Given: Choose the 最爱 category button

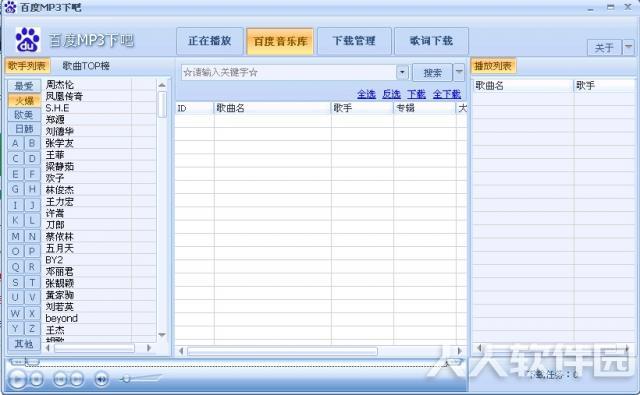Looking at the screenshot, I should click(x=24, y=86).
